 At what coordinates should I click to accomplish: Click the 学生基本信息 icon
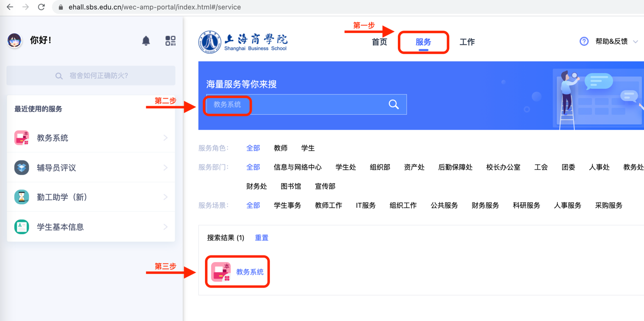point(21,227)
